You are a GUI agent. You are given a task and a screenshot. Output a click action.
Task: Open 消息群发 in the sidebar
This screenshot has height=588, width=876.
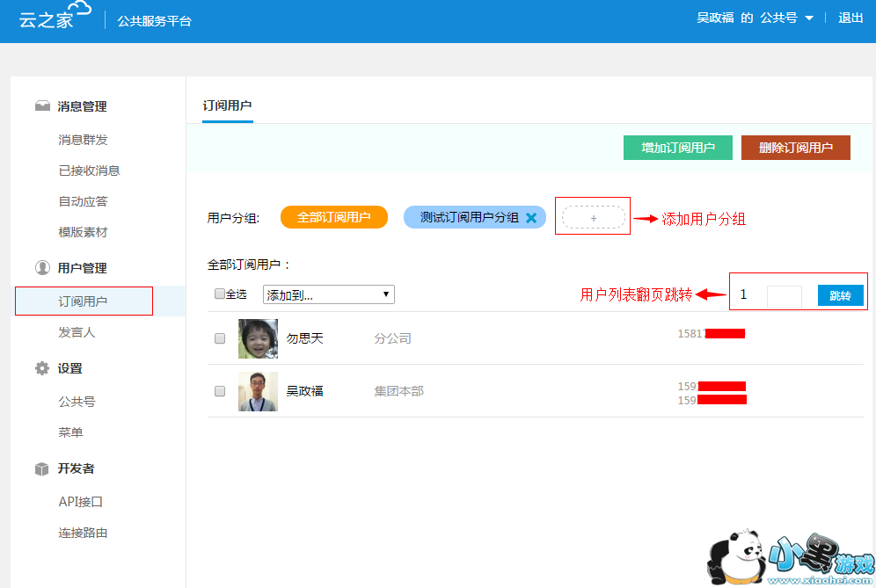click(x=83, y=140)
